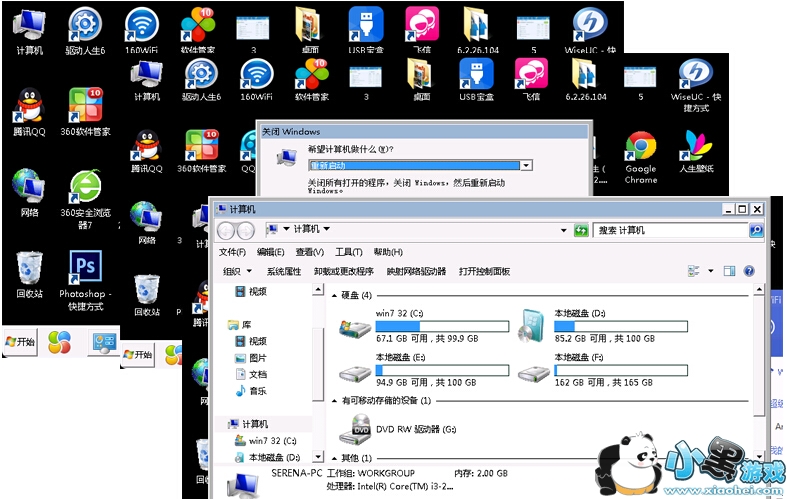This screenshot has height=499, width=787.
Task: Collapse the 硬盘 (4) group
Action: [x=335, y=295]
